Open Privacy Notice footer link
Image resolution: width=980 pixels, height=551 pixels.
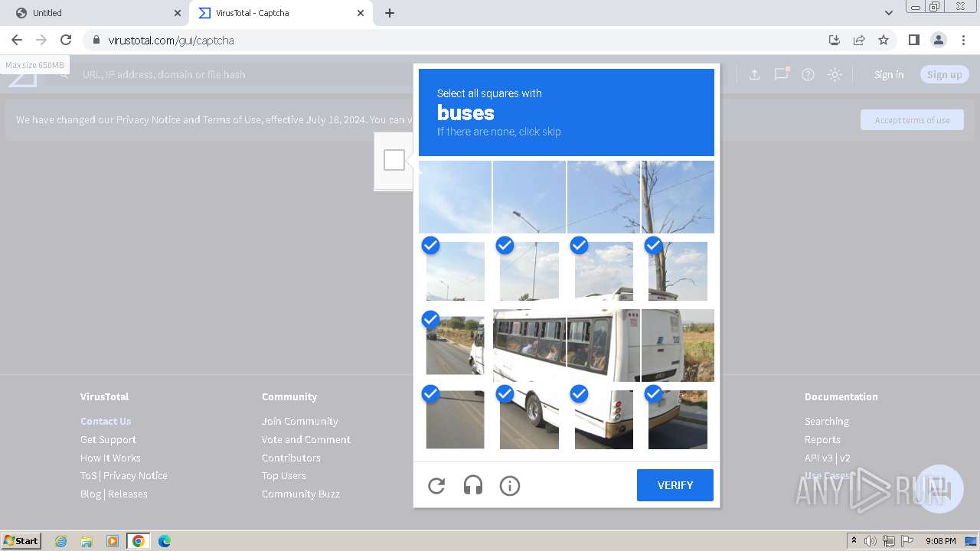point(136,475)
